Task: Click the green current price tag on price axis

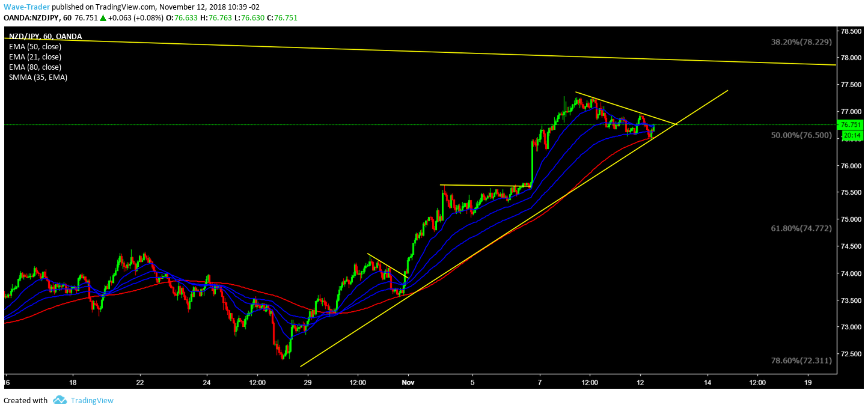Action: coord(852,125)
